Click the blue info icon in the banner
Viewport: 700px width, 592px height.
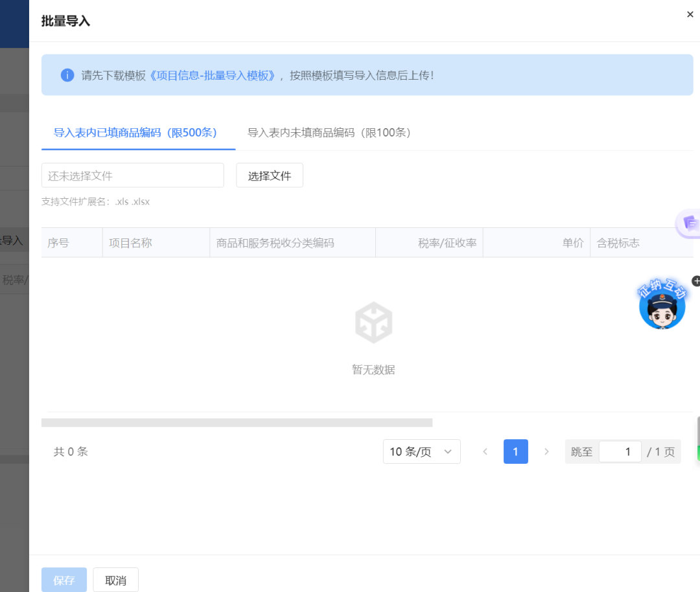(x=67, y=75)
